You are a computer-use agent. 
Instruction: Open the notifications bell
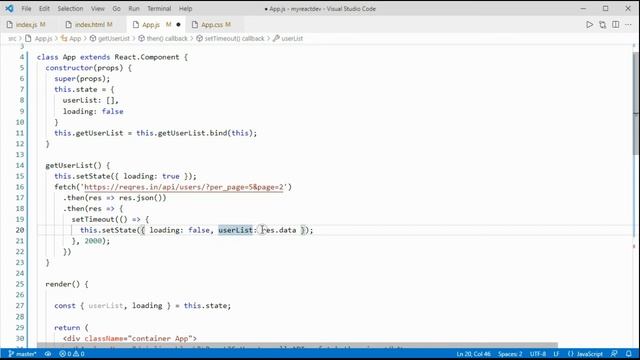tap(629, 354)
